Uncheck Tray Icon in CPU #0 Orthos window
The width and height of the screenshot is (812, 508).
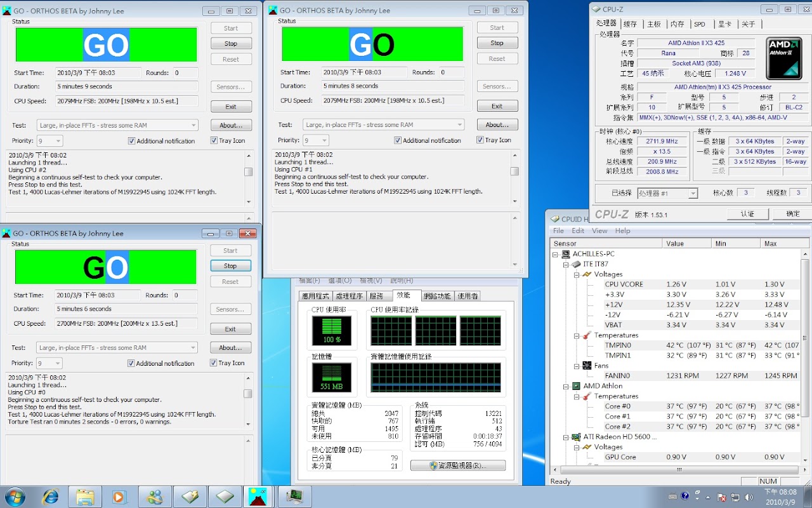213,363
